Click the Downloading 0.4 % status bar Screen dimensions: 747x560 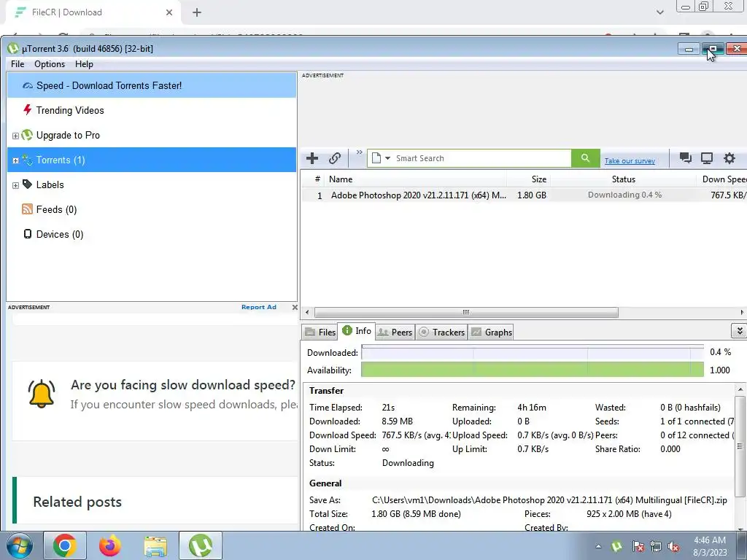624,195
